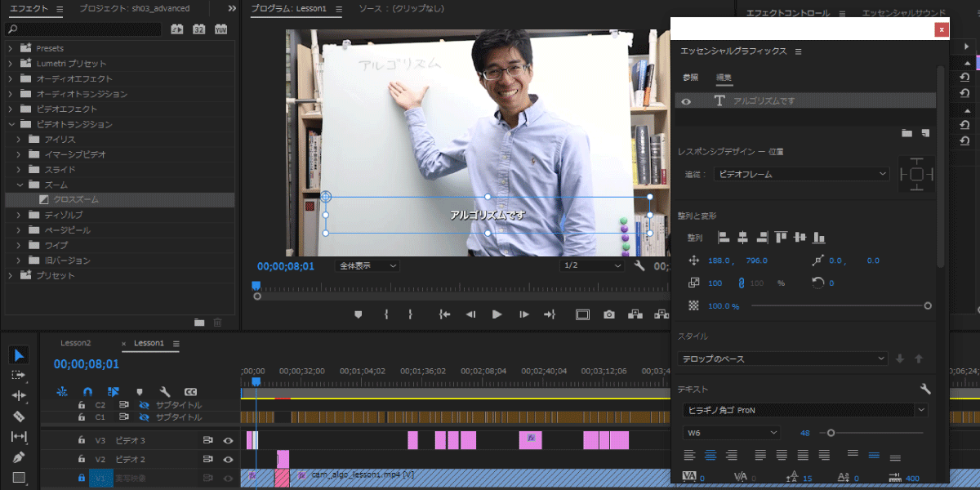The height and width of the screenshot is (490, 980).
Task: Add a marker in the timeline header
Action: click(139, 392)
